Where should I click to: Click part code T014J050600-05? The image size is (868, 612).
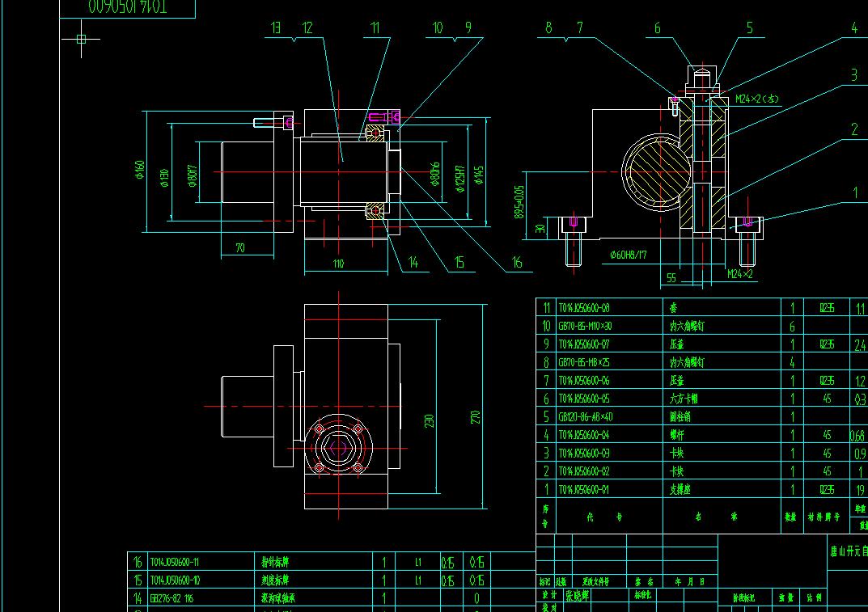[584, 399]
